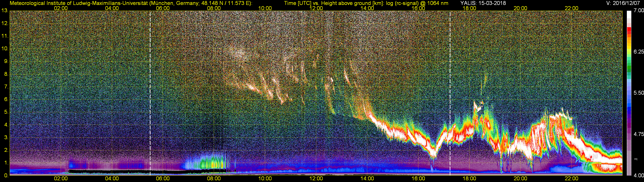This screenshot has height=182, width=644.
Task: Click the 08:00 label on the bottom time axis
Action: (x=214, y=179)
